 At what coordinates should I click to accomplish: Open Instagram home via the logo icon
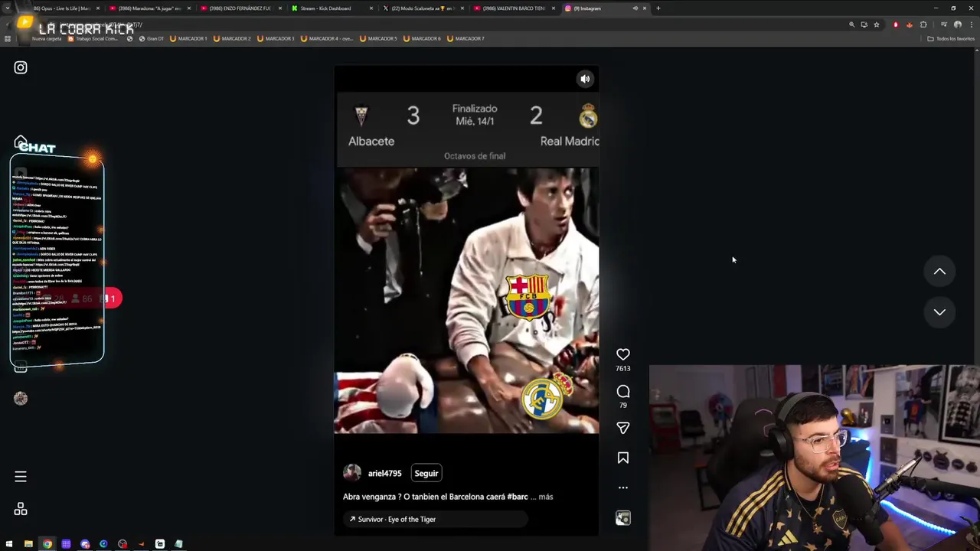(x=21, y=67)
